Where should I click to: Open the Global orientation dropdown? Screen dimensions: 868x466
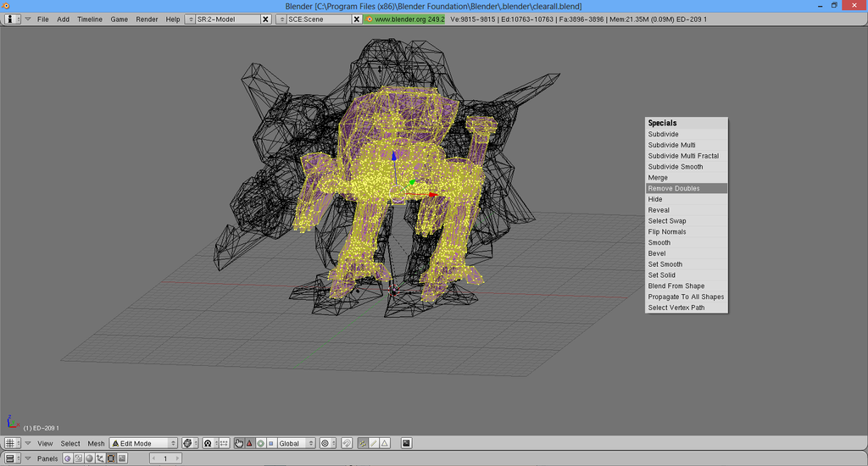[296, 443]
